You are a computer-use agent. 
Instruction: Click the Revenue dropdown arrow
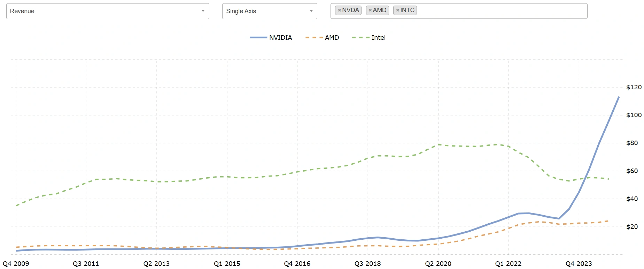click(x=203, y=11)
